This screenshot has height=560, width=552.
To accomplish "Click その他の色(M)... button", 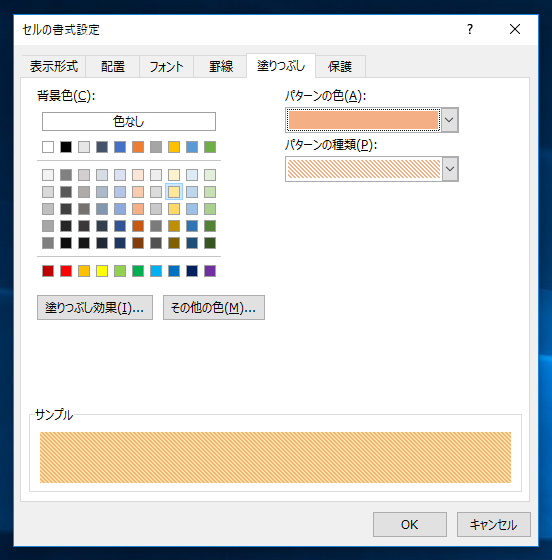I will point(214,308).
